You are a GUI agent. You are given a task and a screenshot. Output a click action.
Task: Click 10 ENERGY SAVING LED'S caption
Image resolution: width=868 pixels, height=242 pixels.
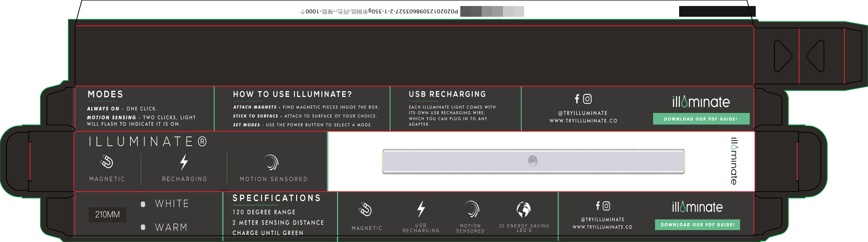click(x=524, y=228)
